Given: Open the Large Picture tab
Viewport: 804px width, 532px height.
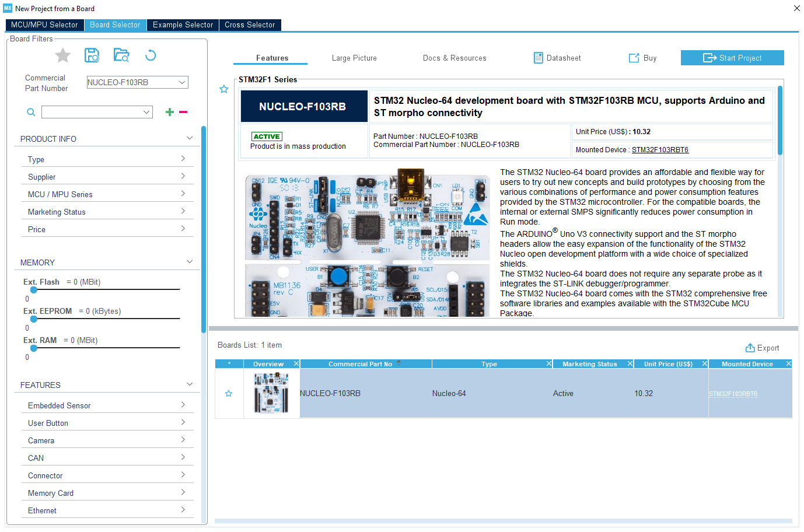Looking at the screenshot, I should tap(354, 58).
